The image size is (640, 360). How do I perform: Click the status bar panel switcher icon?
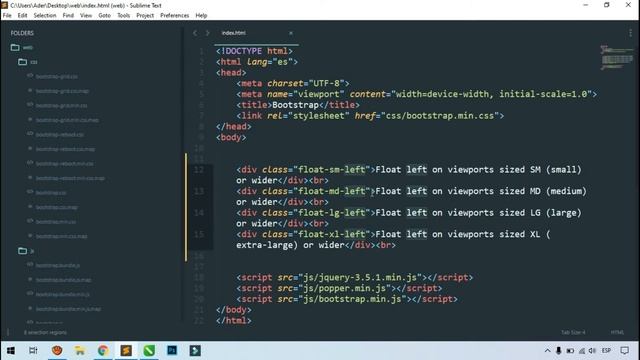click(8, 332)
